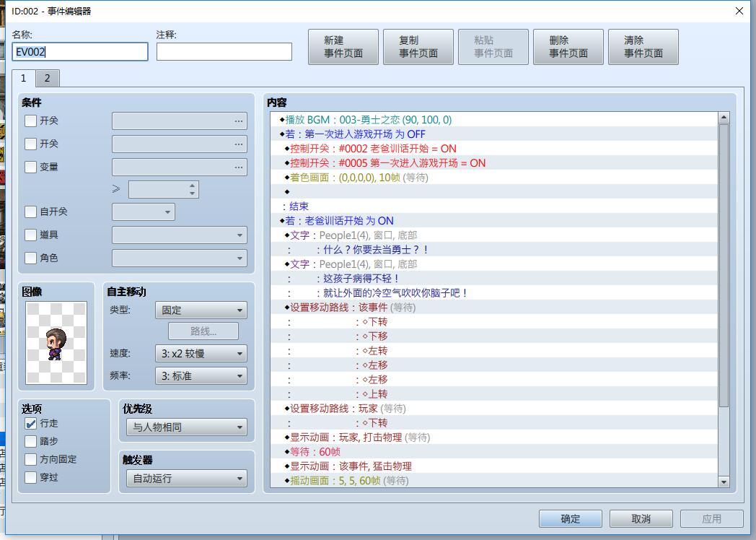This screenshot has width=756, height=540.
Task: Click the 复制事件页面 button
Action: point(418,47)
